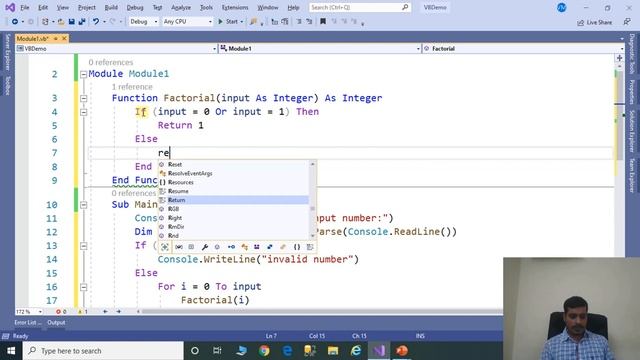Click the Save file toolbar icon
Screen dimensions: 640x360
(x=71, y=22)
